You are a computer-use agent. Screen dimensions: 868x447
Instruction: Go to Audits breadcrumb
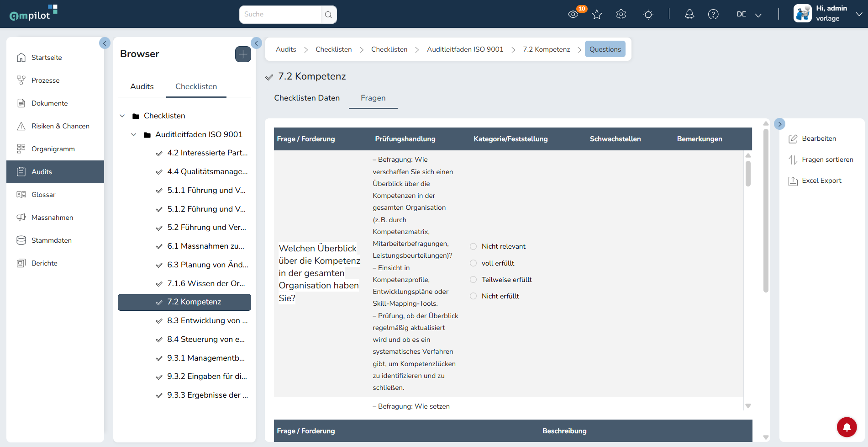[286, 49]
